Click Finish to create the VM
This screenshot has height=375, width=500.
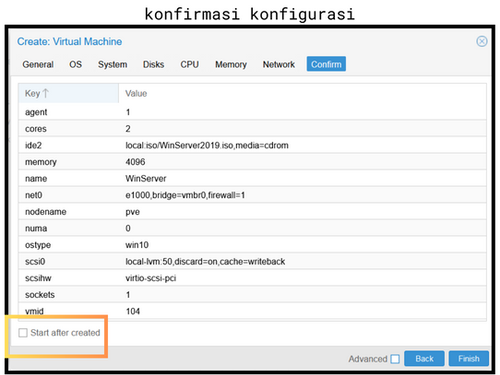coord(469,359)
